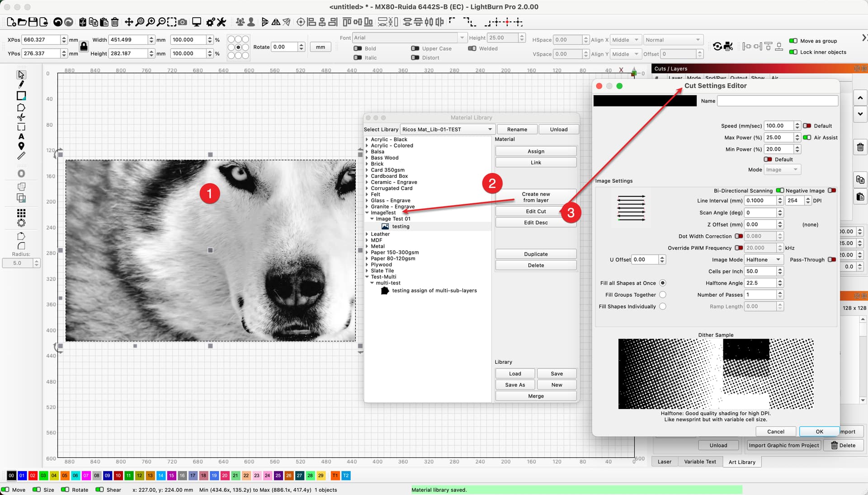Select color palette swatch 07

click(86, 476)
